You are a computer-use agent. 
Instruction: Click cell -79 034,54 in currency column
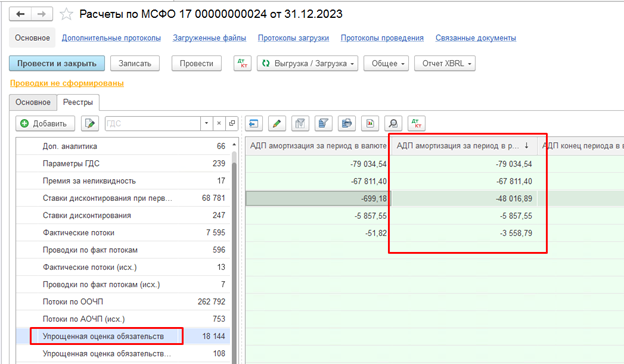318,164
